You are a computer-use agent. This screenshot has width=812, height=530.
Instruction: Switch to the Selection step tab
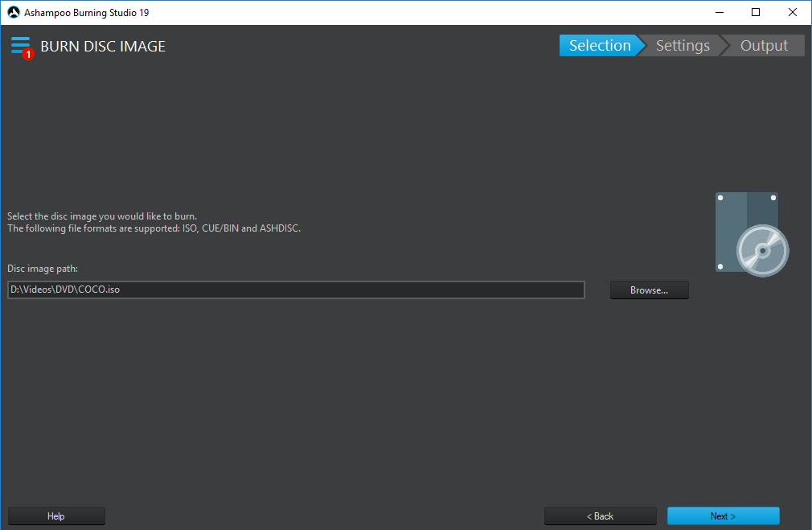point(601,46)
